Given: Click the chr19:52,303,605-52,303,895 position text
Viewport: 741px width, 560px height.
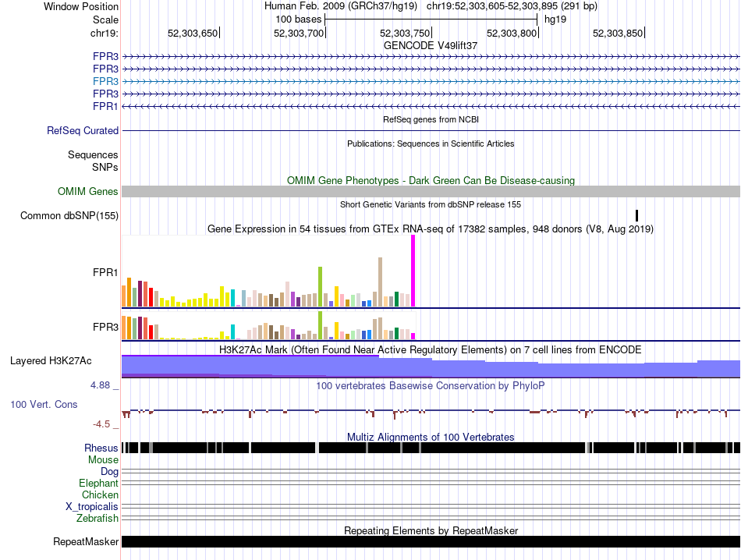Looking at the screenshot, I should [x=512, y=6].
